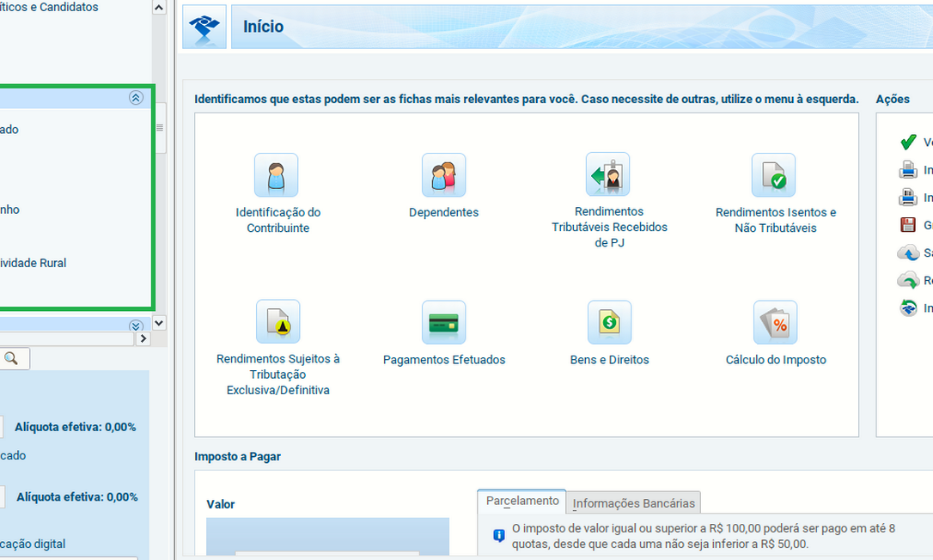933x560 pixels.
Task: Click the magnifying glass search button
Action: coord(12,358)
